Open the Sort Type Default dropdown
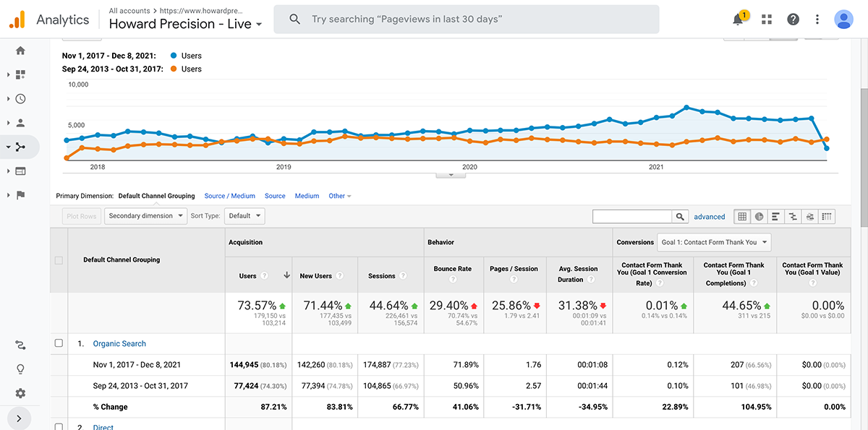 coord(244,215)
